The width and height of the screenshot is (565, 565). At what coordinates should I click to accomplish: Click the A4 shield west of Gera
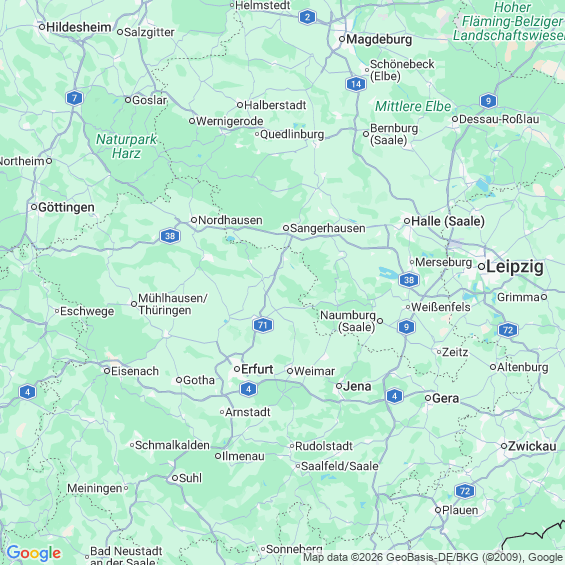[x=394, y=396]
